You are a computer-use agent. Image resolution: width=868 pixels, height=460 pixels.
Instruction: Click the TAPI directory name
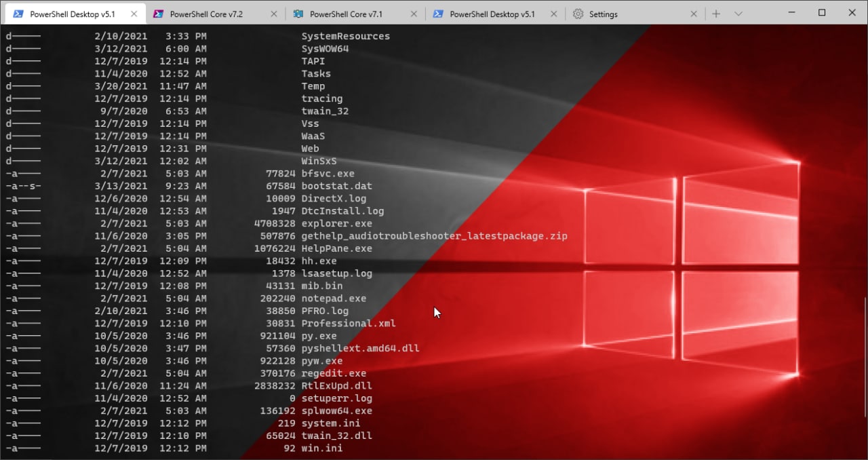[313, 61]
